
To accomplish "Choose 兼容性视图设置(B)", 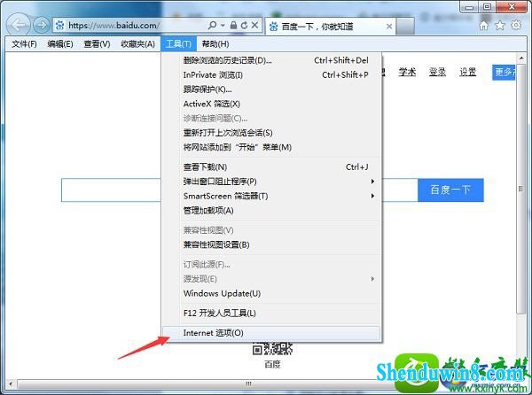I will [x=271, y=245].
